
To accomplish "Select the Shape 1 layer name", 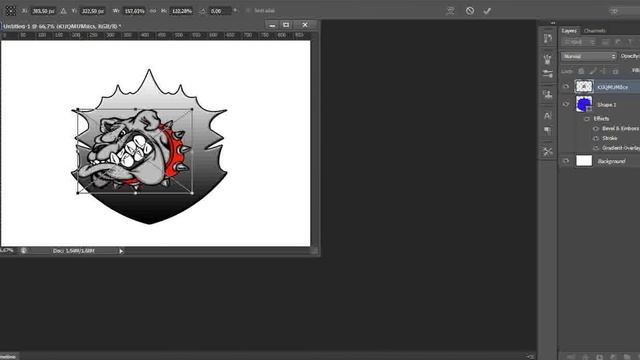I will pos(607,105).
